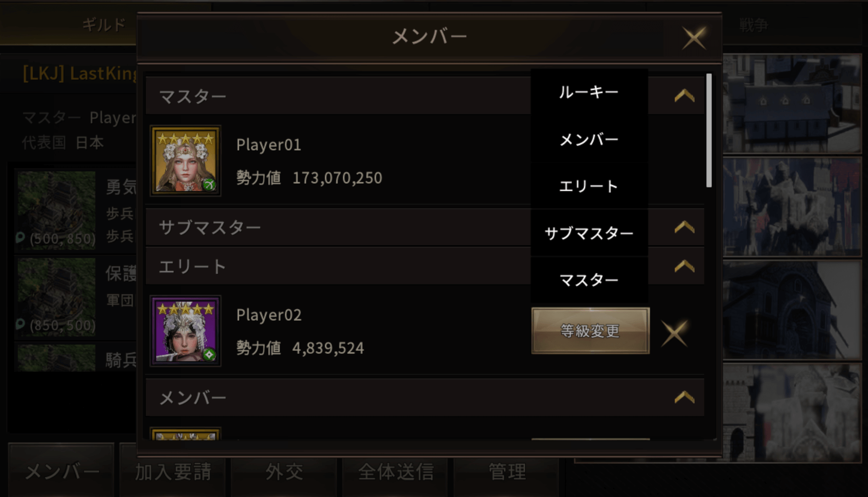Screen dimensions: 868x497
Task: Switch to the 外交 bottom tab
Action: tap(284, 471)
